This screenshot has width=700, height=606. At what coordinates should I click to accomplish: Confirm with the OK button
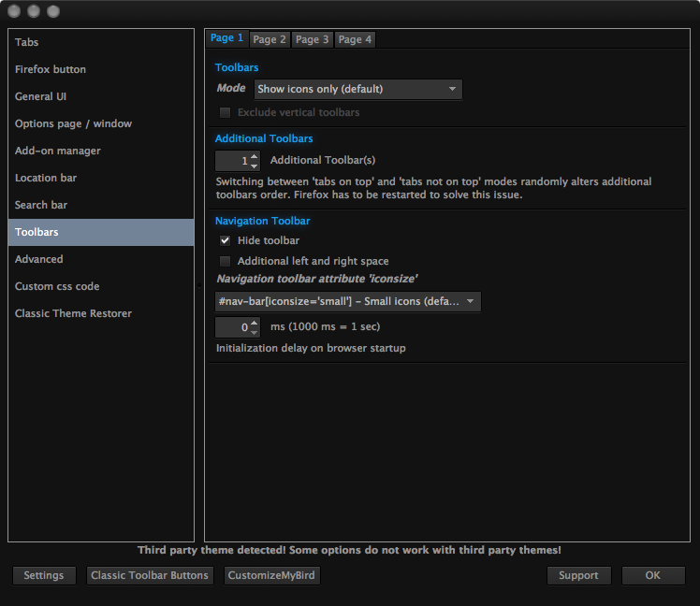pyautogui.click(x=653, y=576)
